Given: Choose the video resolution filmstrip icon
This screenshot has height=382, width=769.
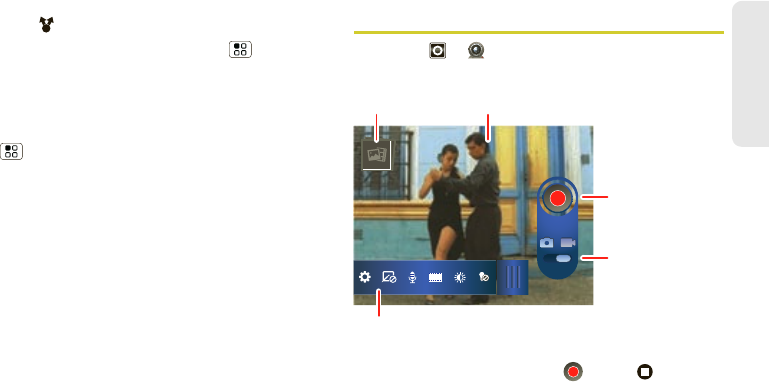Looking at the screenshot, I should pyautogui.click(x=436, y=278).
